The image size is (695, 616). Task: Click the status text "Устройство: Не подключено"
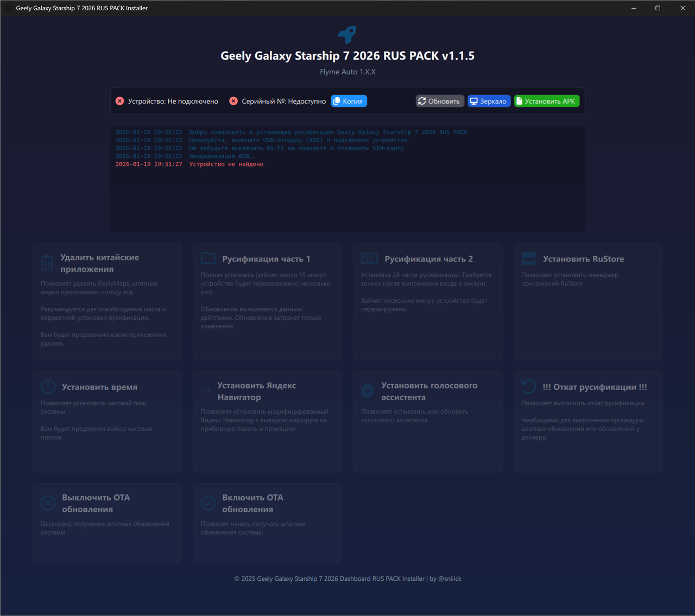pos(173,101)
